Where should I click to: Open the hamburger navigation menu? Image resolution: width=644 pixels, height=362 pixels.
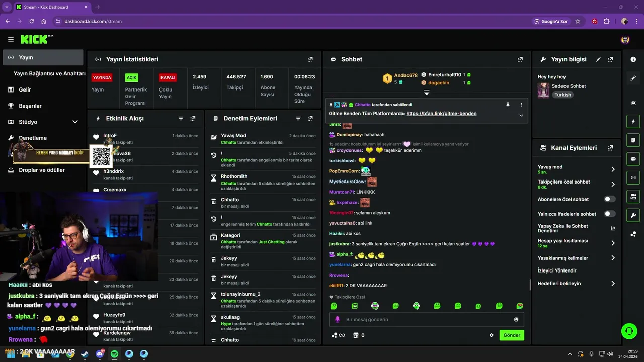click(x=11, y=39)
